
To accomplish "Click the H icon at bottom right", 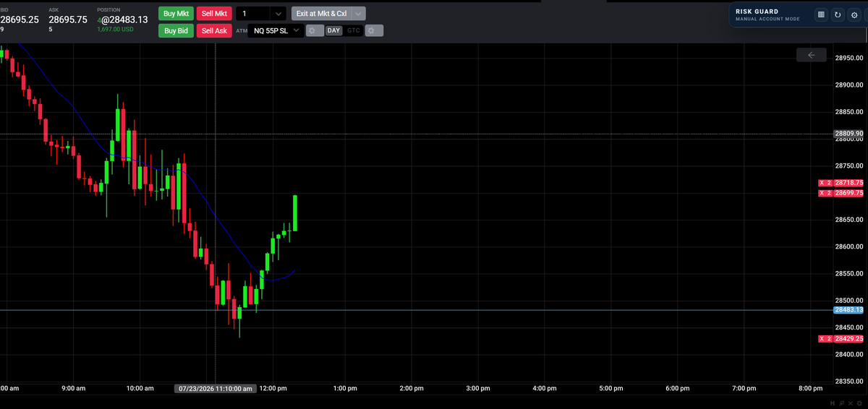I will point(833,402).
